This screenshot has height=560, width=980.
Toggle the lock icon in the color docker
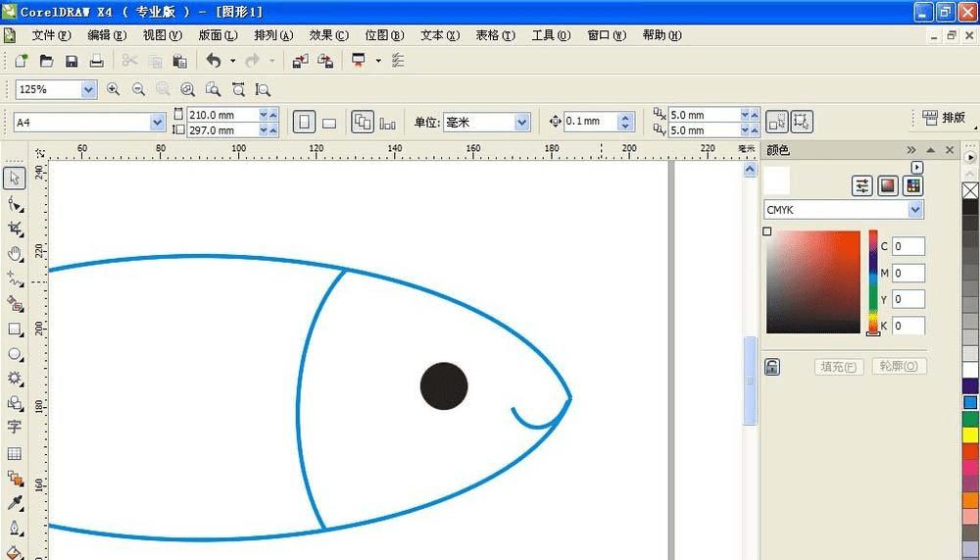[772, 367]
